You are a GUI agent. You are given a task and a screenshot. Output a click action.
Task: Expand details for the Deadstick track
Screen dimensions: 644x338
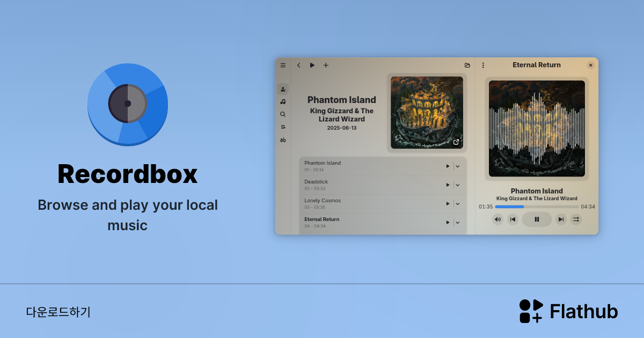tap(458, 185)
